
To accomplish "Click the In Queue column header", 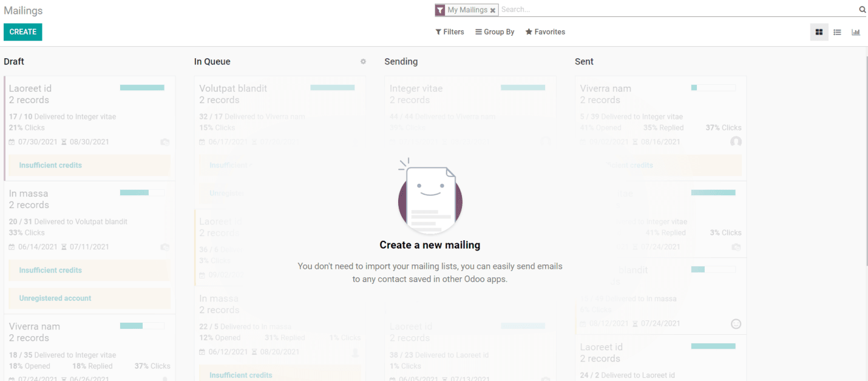I will click(212, 62).
